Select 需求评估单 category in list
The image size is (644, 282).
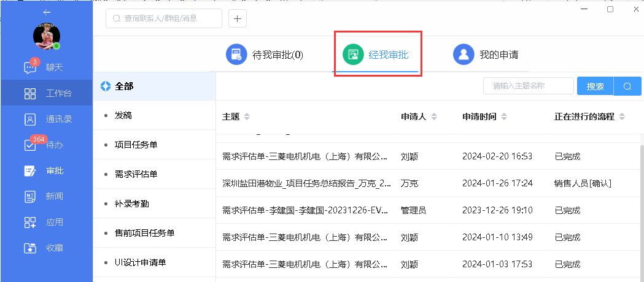[x=136, y=174]
